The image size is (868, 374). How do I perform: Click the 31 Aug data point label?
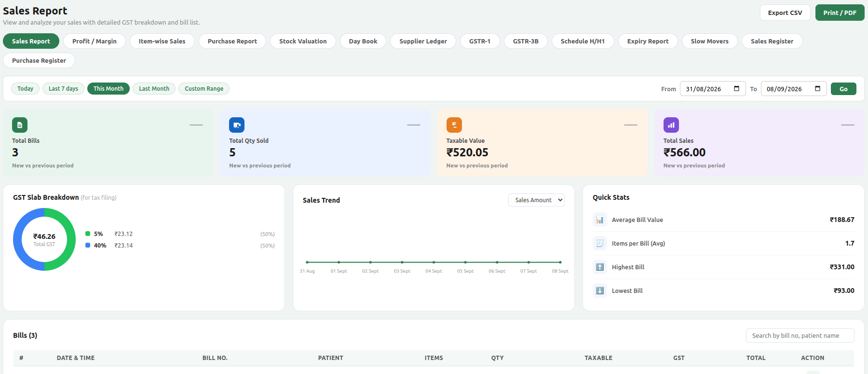pyautogui.click(x=307, y=271)
